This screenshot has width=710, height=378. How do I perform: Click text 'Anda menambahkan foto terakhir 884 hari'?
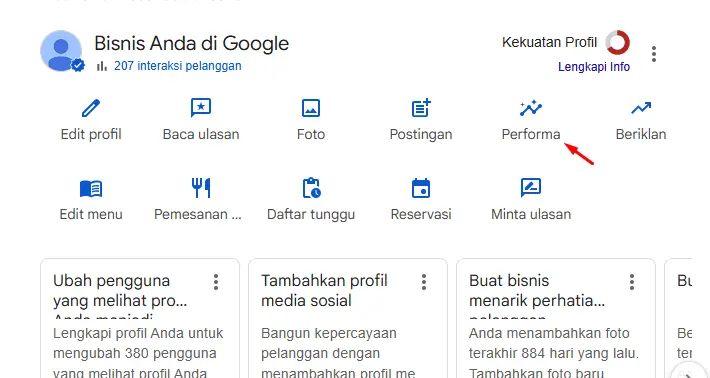554,344
